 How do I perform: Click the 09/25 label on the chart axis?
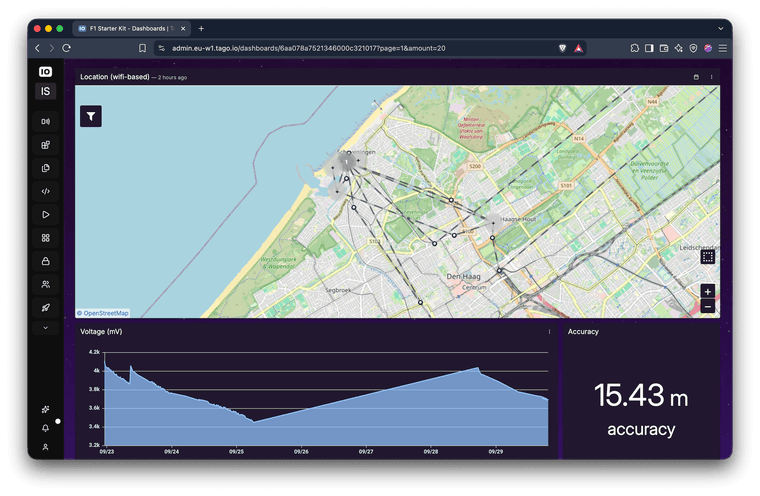click(236, 451)
